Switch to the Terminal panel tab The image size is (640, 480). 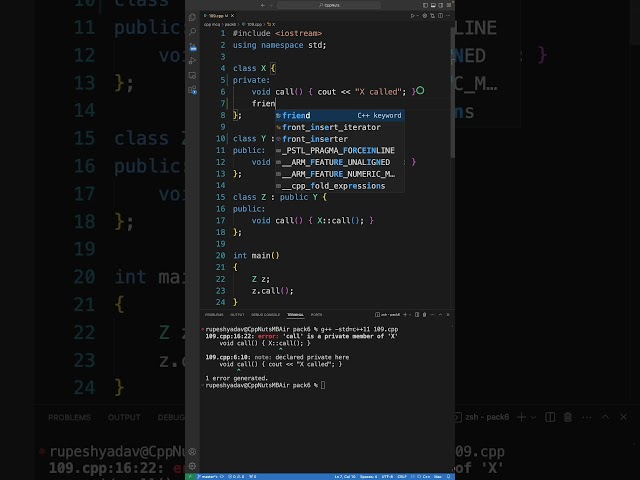point(295,315)
